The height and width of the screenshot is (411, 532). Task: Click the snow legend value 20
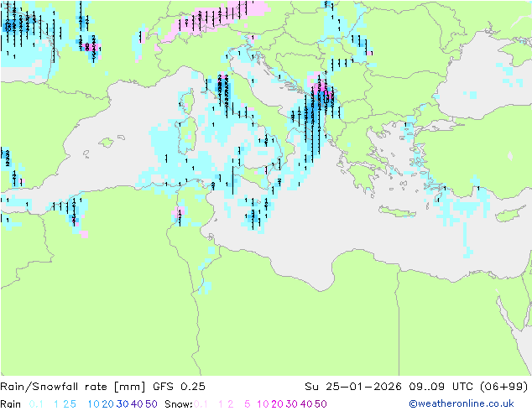(277, 404)
